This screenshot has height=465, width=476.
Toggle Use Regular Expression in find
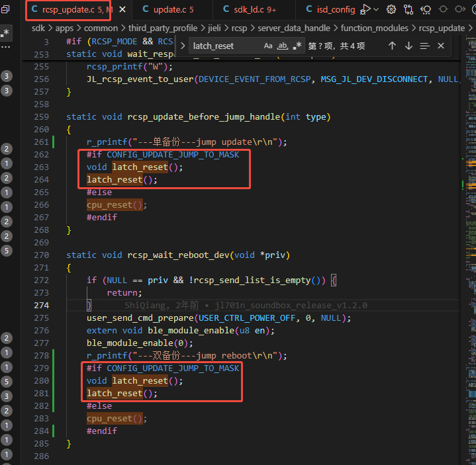297,46
